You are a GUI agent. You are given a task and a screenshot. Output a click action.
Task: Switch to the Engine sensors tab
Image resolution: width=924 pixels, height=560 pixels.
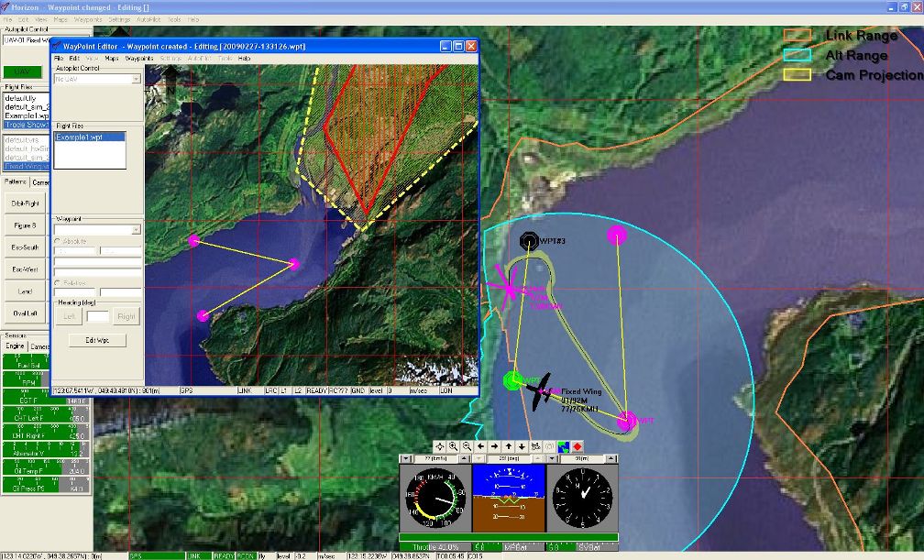tap(15, 347)
